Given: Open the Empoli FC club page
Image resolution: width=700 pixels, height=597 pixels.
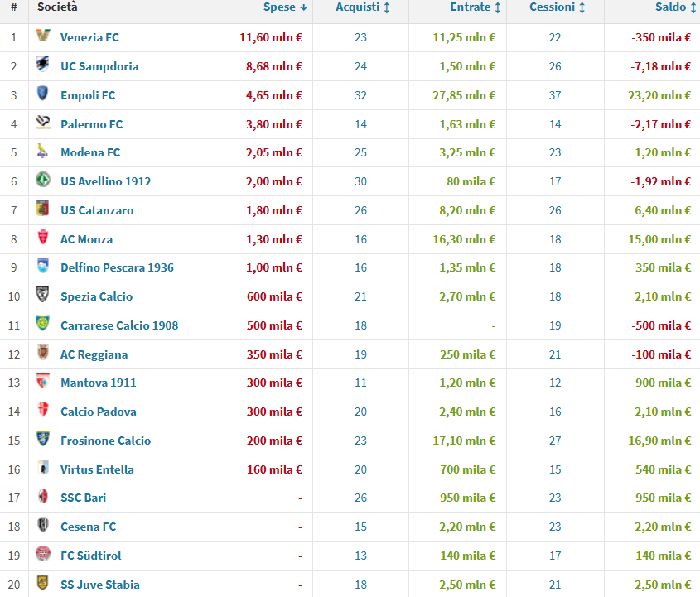Looking at the screenshot, I should (88, 95).
